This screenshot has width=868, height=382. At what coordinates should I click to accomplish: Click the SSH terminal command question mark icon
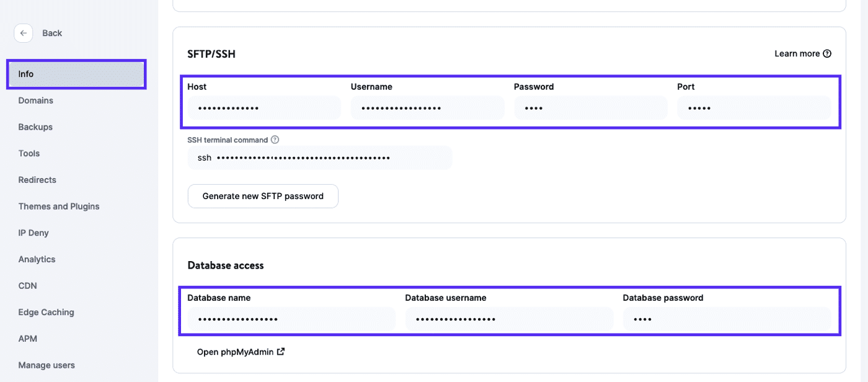pos(273,140)
